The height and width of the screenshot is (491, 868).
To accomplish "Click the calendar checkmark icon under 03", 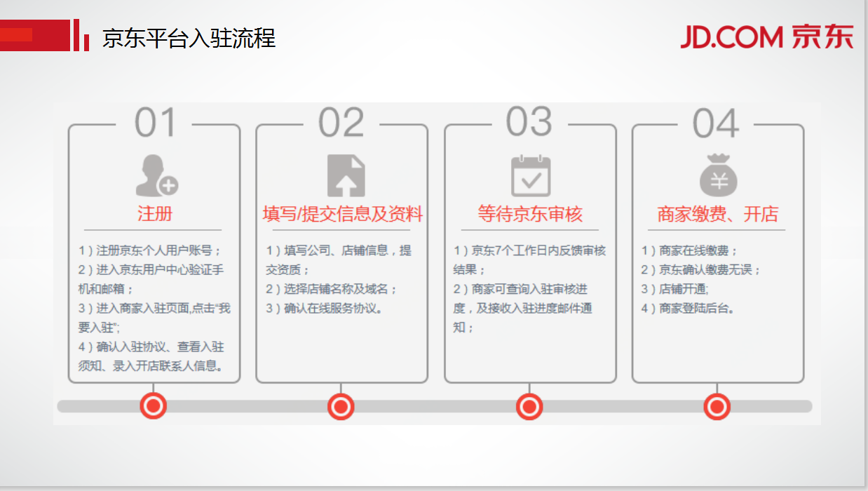I will point(531,175).
